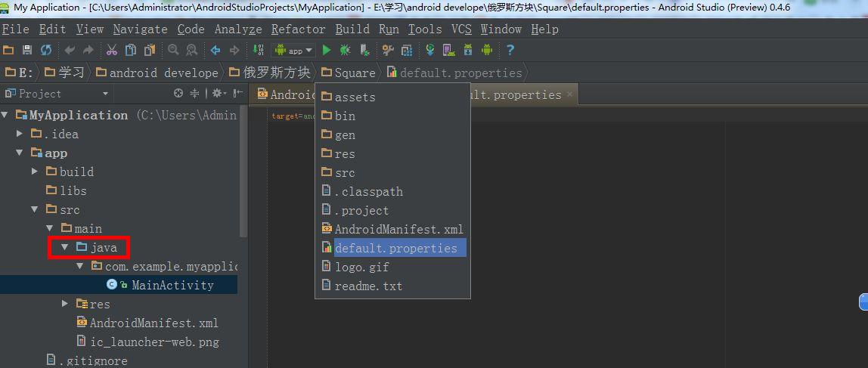
Task: Select MainActivity in project tree
Action: point(160,285)
